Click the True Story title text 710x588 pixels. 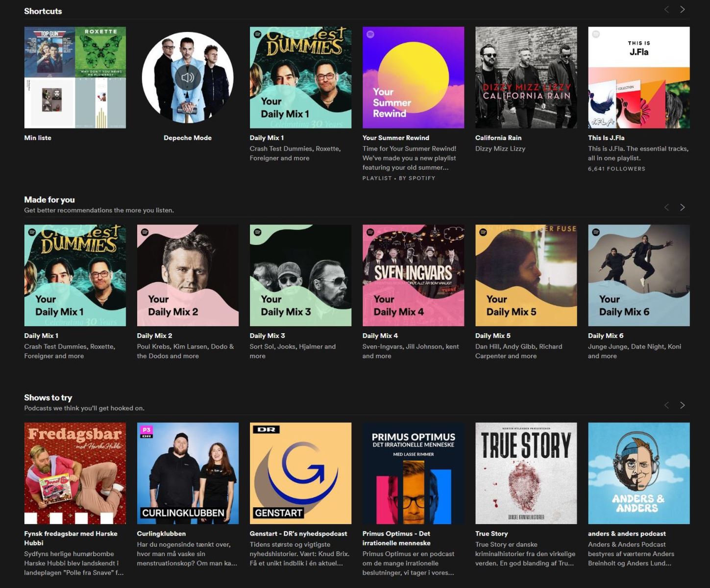click(x=491, y=534)
